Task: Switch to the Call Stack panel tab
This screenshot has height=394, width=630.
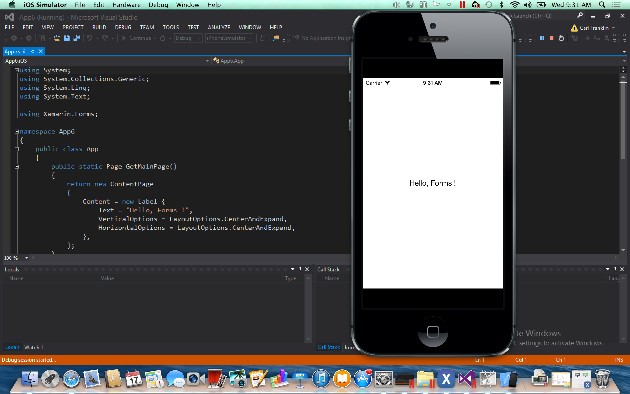Action: pos(329,347)
